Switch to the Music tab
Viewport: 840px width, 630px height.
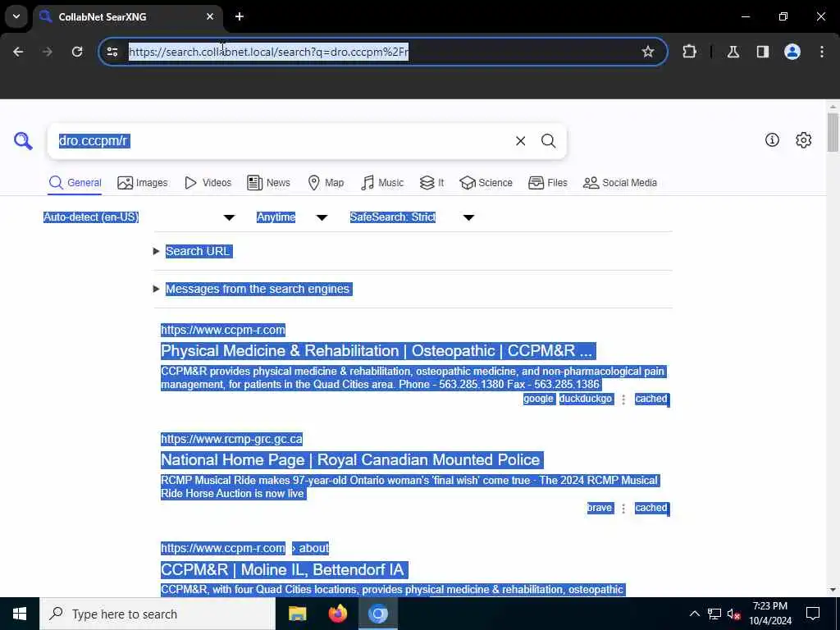(382, 183)
